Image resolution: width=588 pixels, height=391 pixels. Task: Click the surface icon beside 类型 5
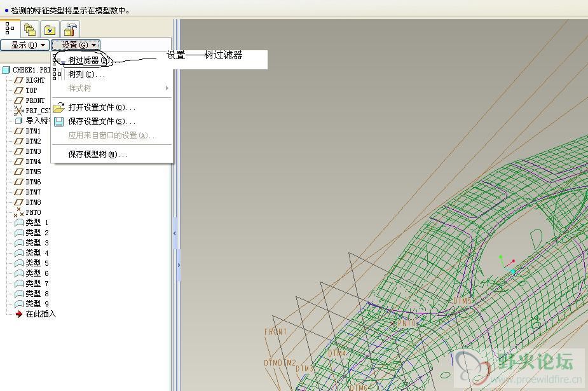tap(18, 263)
